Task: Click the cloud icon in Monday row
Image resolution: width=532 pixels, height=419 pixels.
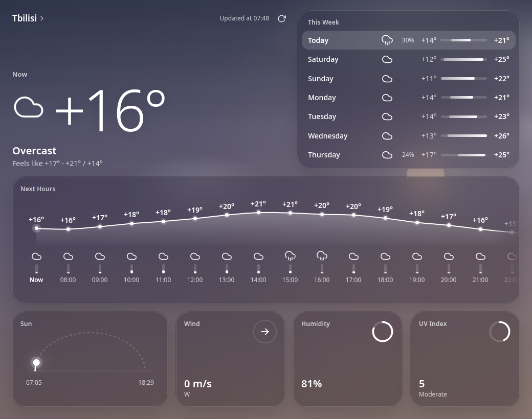Action: point(387,98)
